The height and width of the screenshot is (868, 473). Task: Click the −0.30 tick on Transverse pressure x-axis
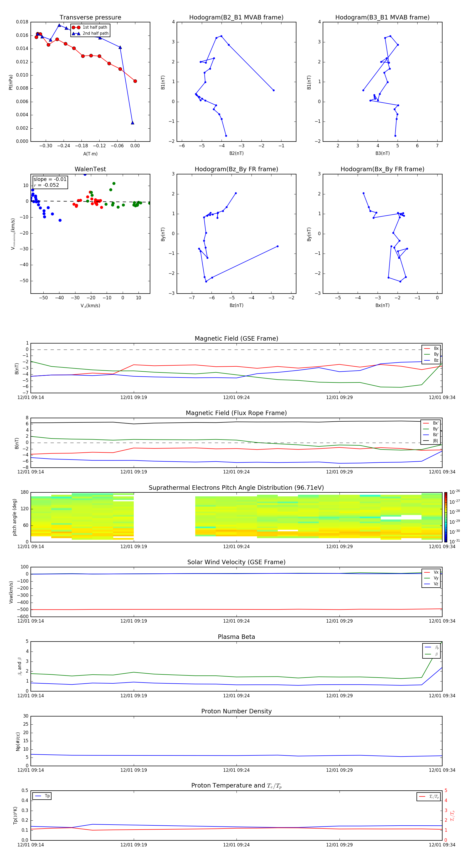tap(45, 146)
